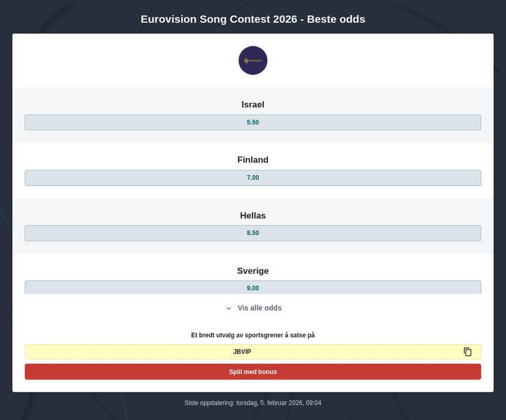Screen dimensions: 506x420
Task: Click the chevron arrow before Vis alle odds
Action: [x=228, y=308]
